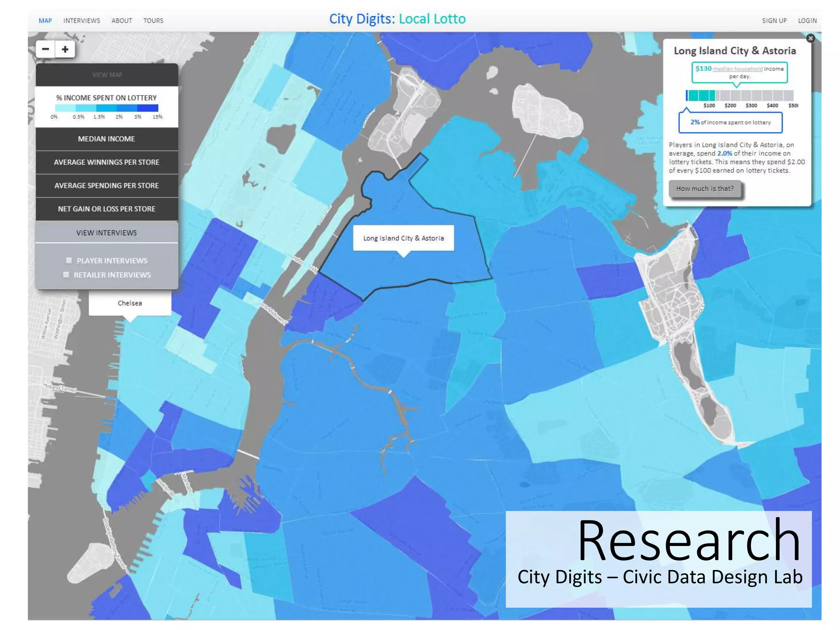
Task: Select Net Gain or Loss Per Store layer
Action: [107, 209]
